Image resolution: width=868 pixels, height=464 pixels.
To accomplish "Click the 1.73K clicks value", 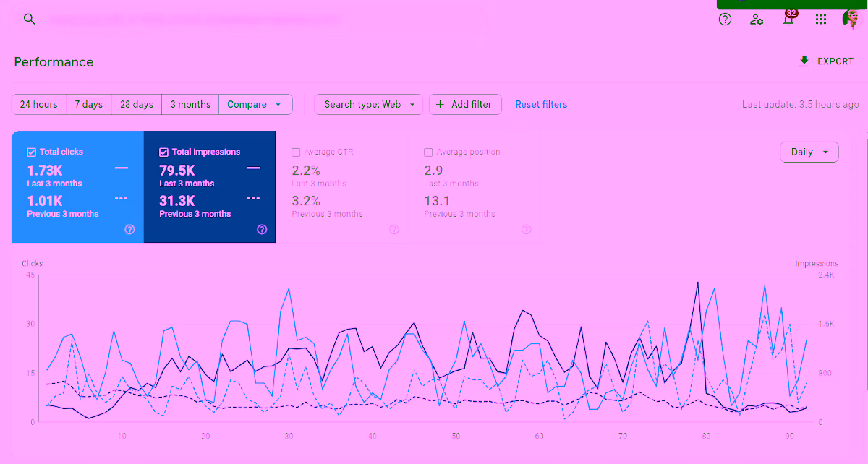I will pos(44,171).
